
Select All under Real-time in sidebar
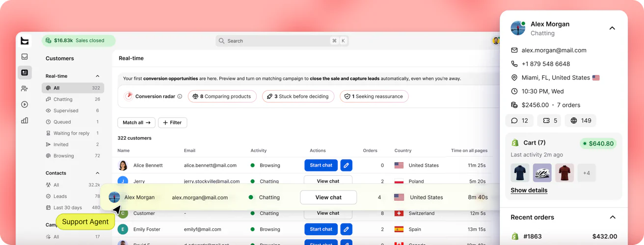pos(73,88)
